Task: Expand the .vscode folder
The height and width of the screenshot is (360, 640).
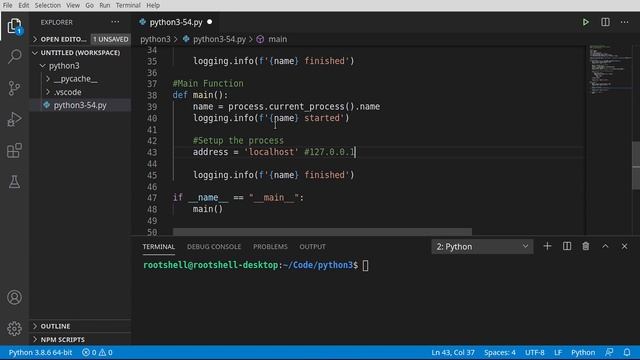Action: [x=80, y=92]
